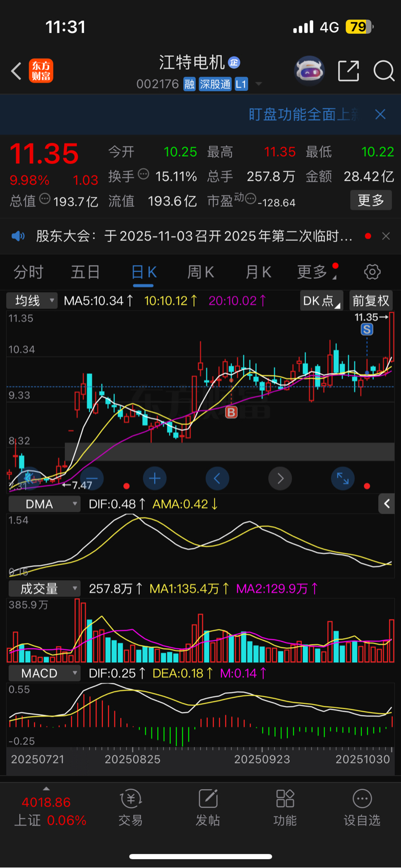Tap the S sell signal marker
This screenshot has width=401, height=868.
pos(367,329)
